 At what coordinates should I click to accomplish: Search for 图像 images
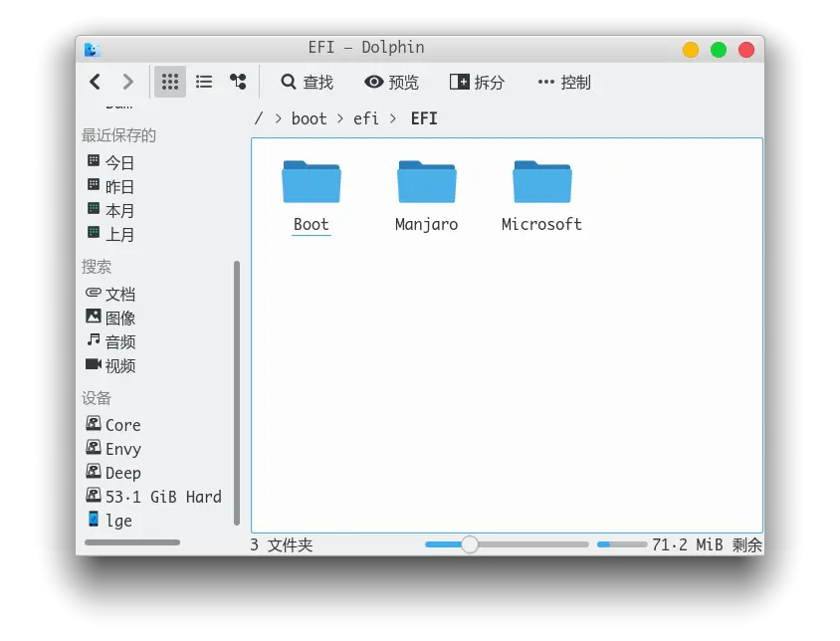120,318
